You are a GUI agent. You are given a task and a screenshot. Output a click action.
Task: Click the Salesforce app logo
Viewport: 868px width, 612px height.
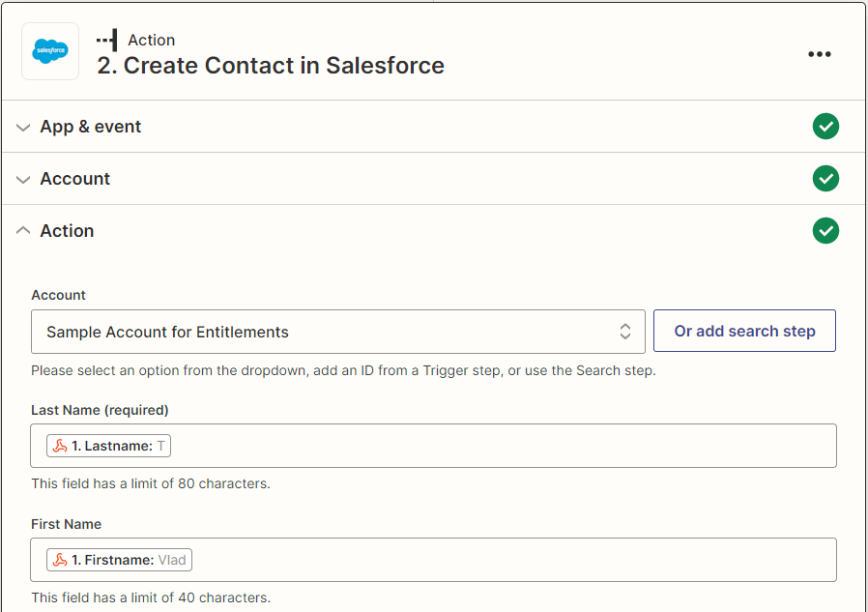(x=50, y=50)
